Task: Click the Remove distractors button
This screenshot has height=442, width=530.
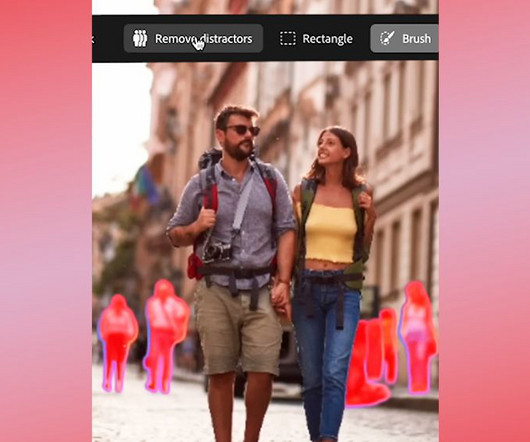Action: point(193,39)
